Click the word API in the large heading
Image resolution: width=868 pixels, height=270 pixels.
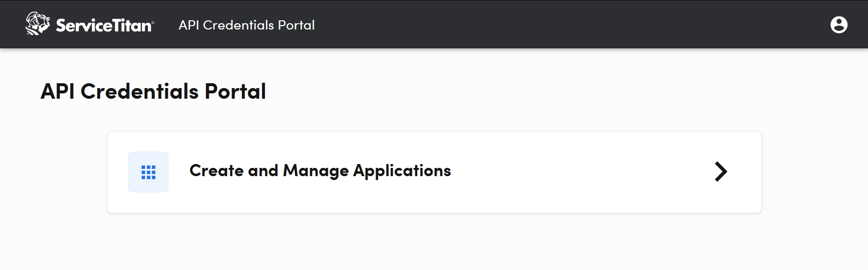coord(58,91)
